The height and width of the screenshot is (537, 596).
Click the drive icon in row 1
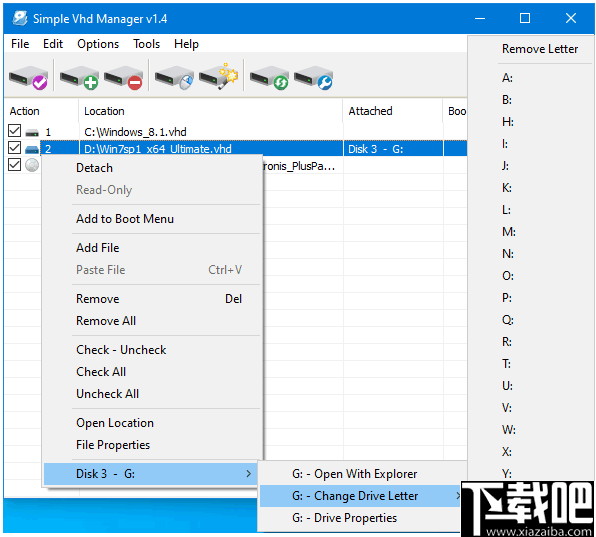(32, 132)
